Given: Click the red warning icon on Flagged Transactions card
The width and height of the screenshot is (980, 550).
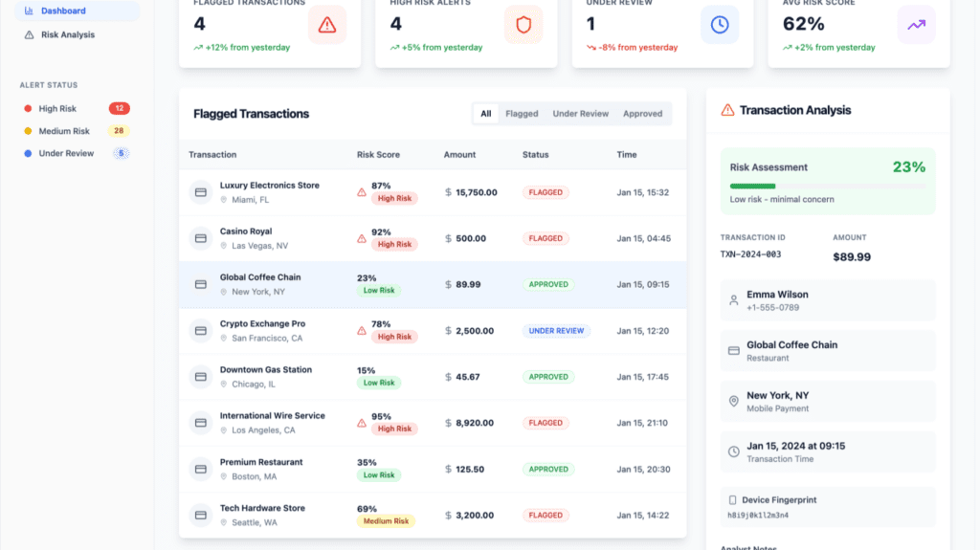Looking at the screenshot, I should tap(327, 25).
